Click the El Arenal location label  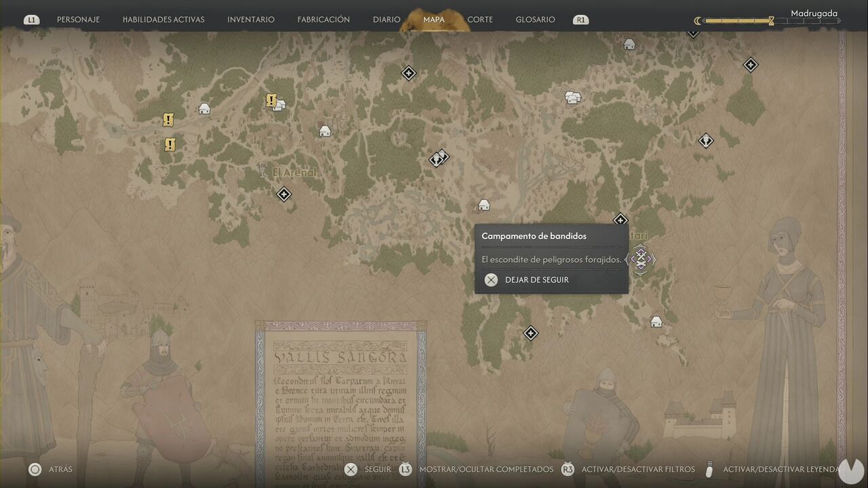pyautogui.click(x=294, y=173)
